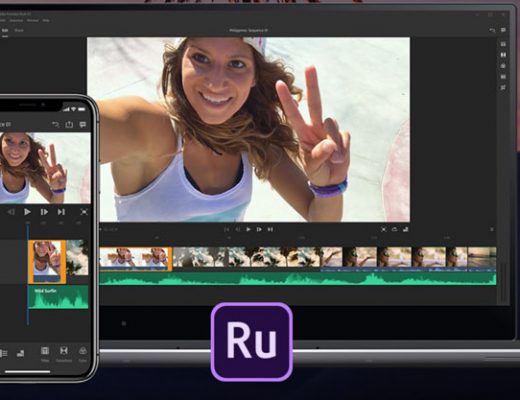The width and height of the screenshot is (520, 400).
Task: Open the Help menu in the laptop app
Action: pyautogui.click(x=46, y=20)
